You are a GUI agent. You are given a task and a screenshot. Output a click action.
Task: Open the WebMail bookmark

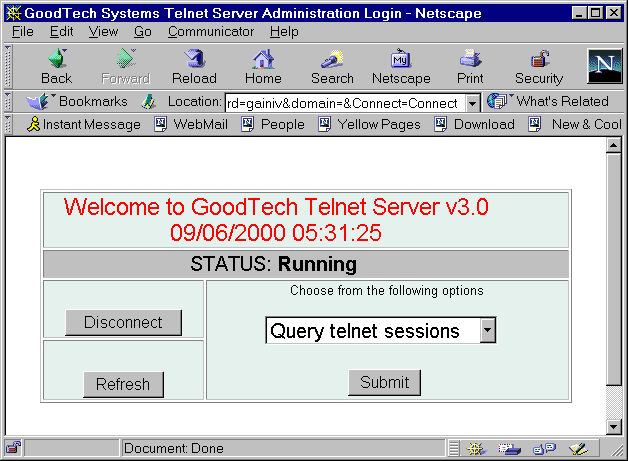point(191,124)
